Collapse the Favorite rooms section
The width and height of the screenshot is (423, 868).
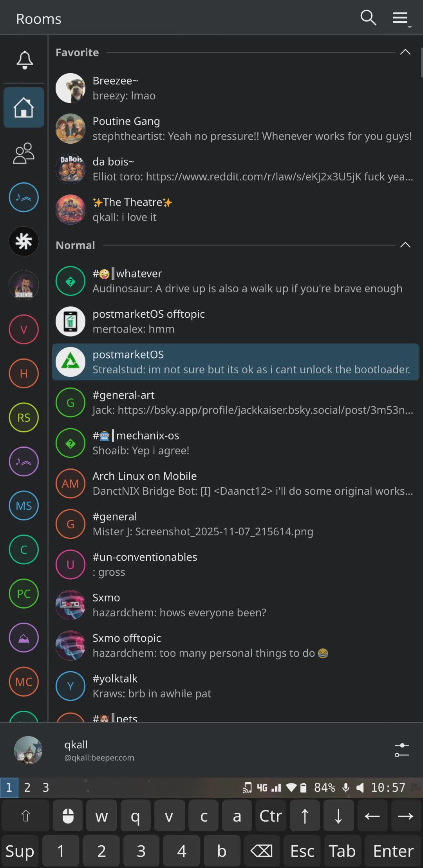point(405,52)
